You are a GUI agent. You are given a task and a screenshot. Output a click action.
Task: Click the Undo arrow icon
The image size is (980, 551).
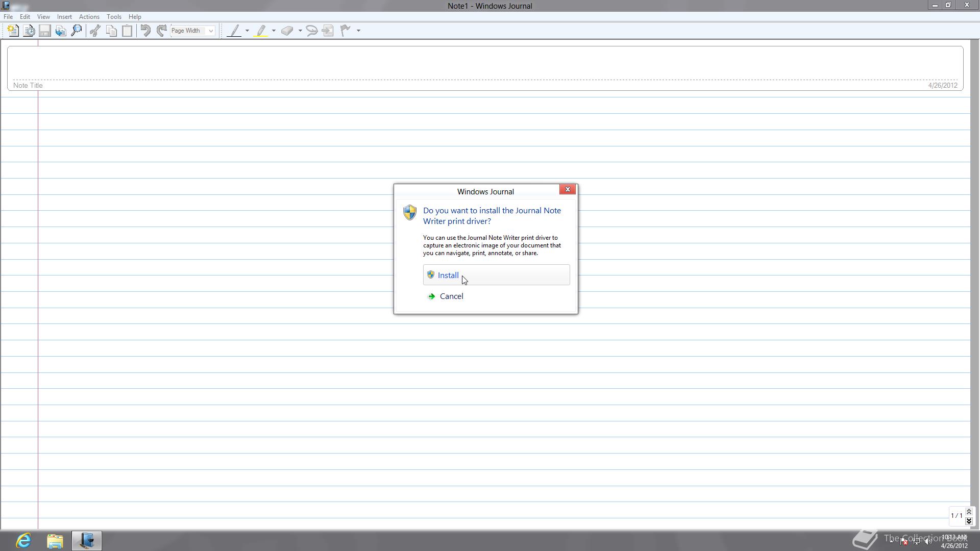point(145,31)
